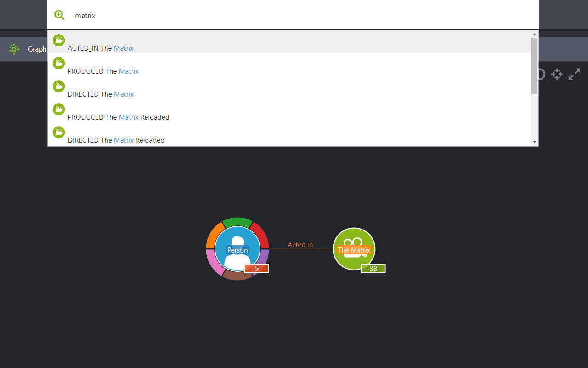
Task: Click The Matrix node count badge 38
Action: (373, 269)
